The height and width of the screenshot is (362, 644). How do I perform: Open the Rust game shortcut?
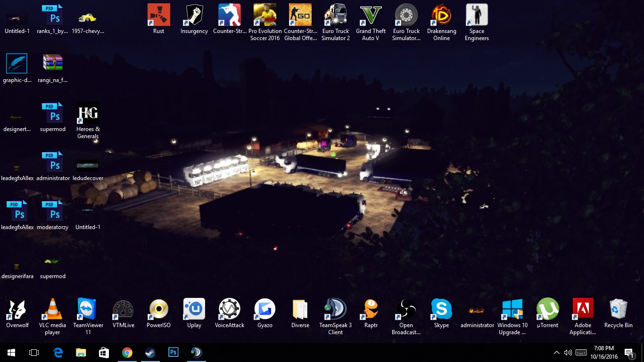[159, 16]
